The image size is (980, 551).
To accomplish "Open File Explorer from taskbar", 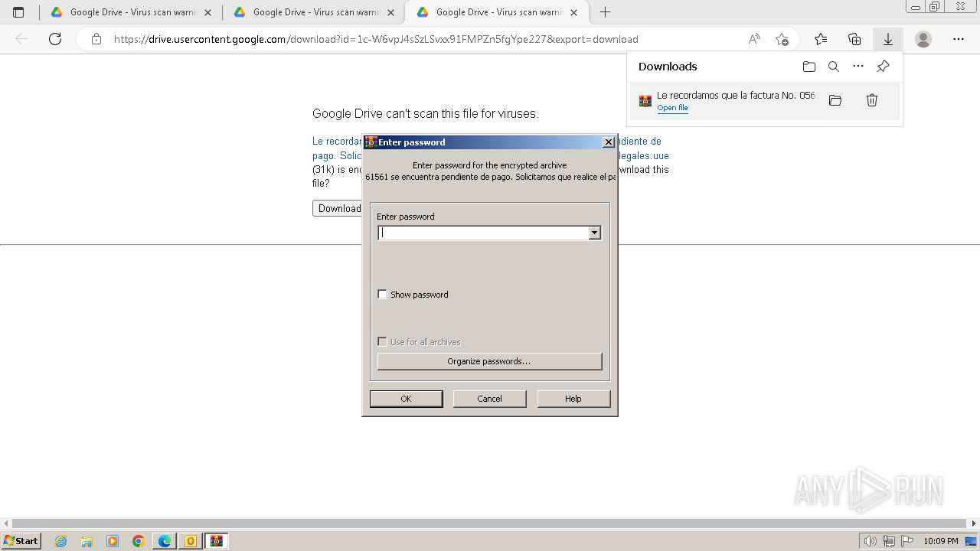I will tap(87, 541).
